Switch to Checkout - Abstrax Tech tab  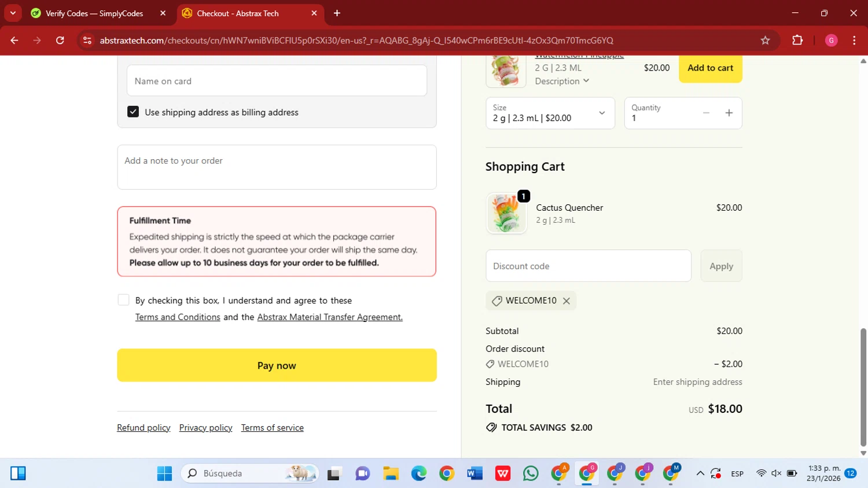(238, 13)
